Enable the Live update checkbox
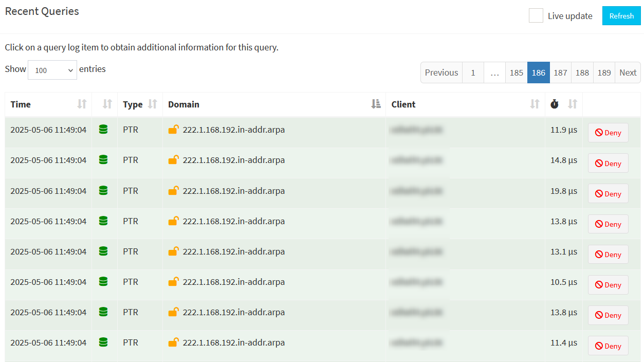644x362 pixels. [536, 15]
